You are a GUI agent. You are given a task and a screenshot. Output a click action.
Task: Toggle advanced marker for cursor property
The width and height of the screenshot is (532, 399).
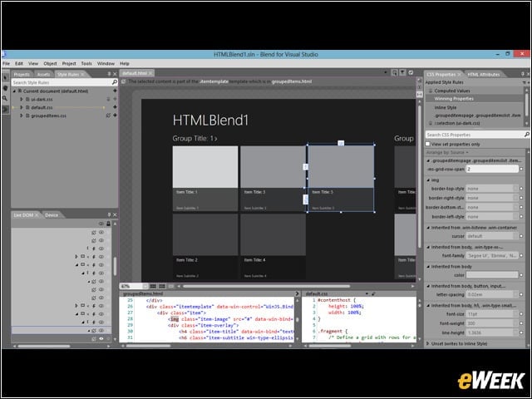click(x=521, y=236)
